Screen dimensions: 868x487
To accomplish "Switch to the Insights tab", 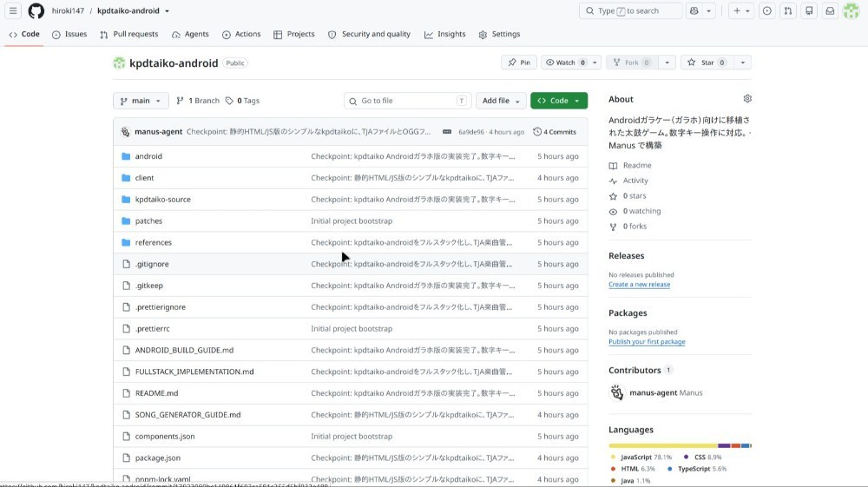I will click(x=445, y=35).
